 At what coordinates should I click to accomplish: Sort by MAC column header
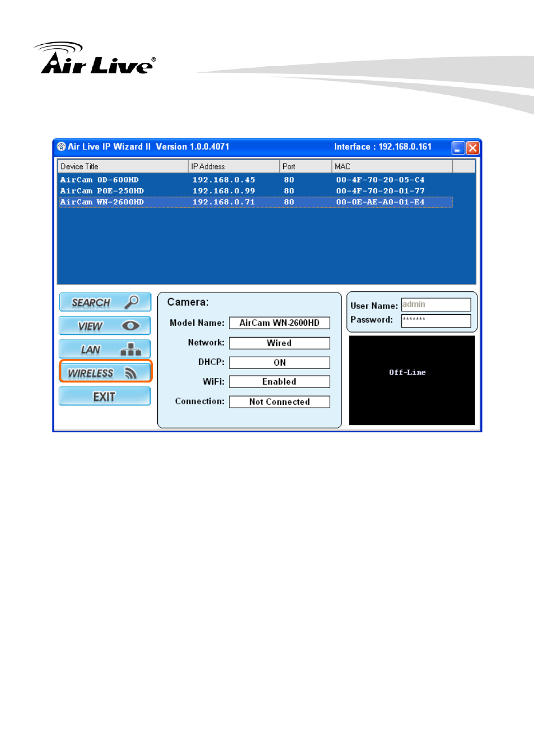(x=392, y=166)
